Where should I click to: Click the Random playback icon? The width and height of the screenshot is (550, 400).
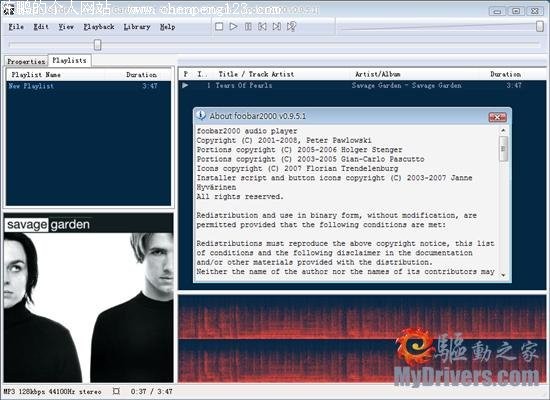[x=291, y=26]
